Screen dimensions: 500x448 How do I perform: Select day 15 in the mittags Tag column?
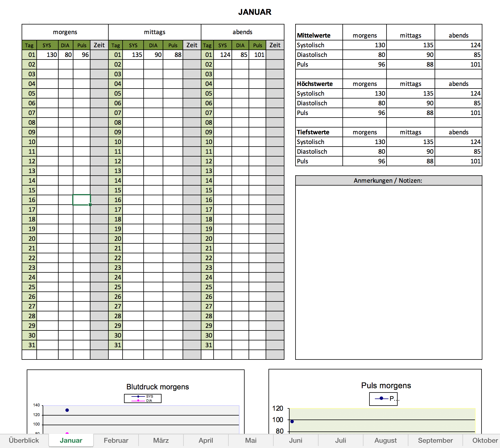coord(116,190)
